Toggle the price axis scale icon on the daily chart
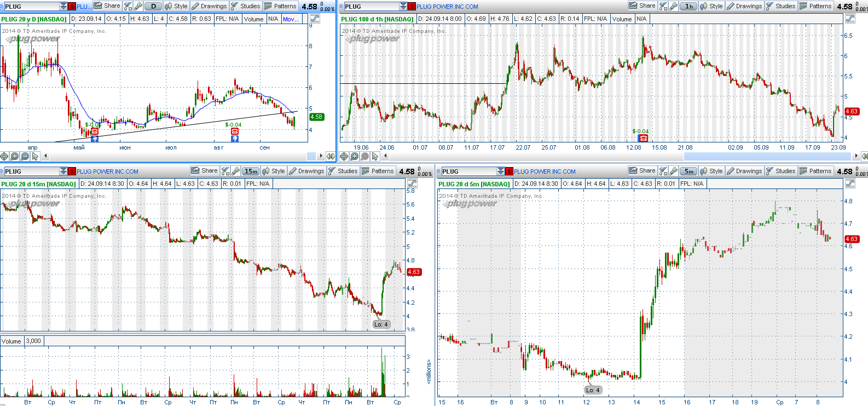 click(x=315, y=19)
